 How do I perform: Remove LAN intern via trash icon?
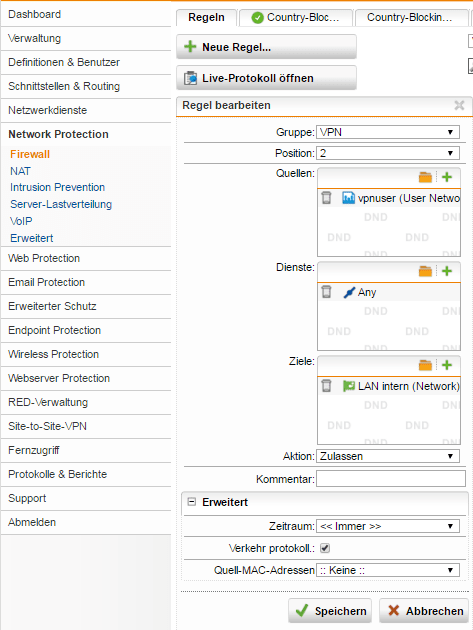326,386
